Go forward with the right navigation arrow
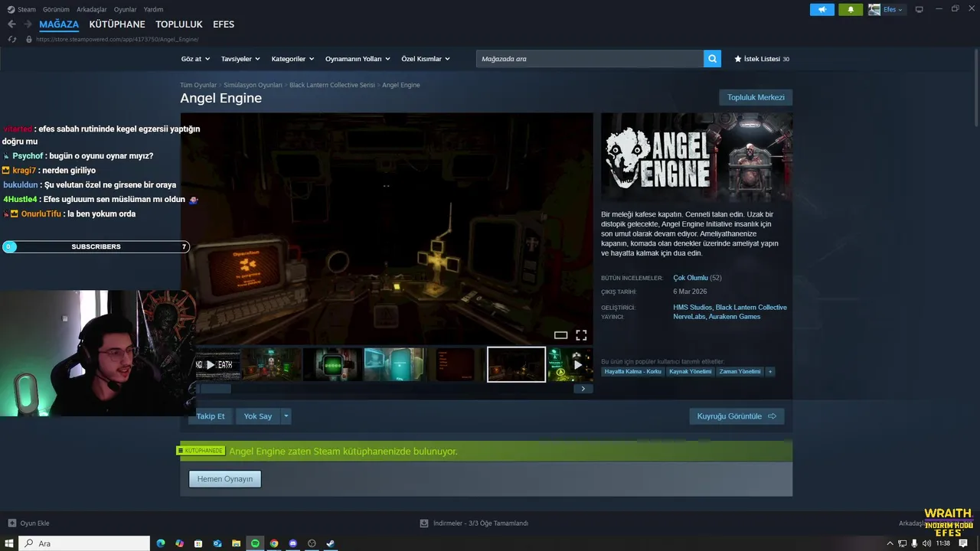Viewport: 980px width, 551px height. tap(28, 24)
